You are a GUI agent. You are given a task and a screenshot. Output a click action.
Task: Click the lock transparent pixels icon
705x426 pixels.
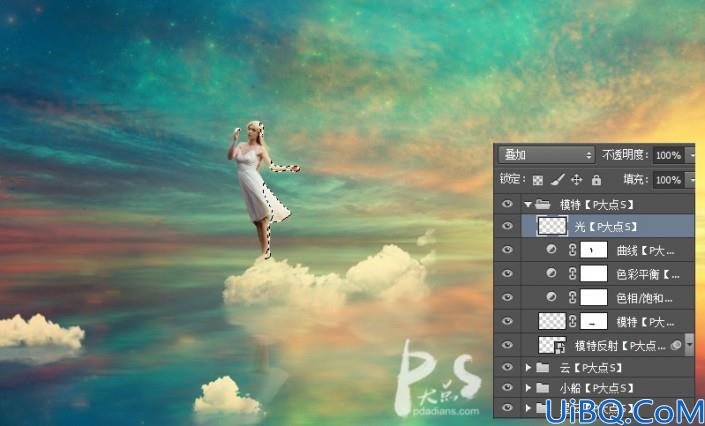coord(537,180)
